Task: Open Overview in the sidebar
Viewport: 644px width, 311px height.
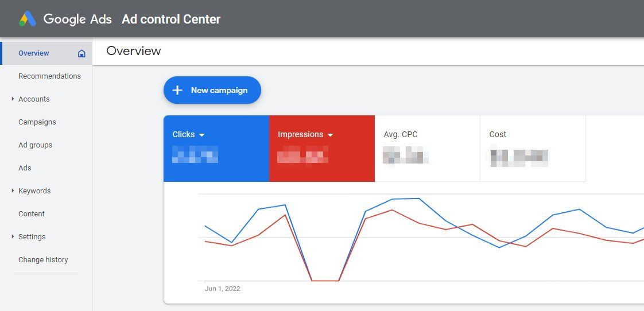Action: [46, 53]
